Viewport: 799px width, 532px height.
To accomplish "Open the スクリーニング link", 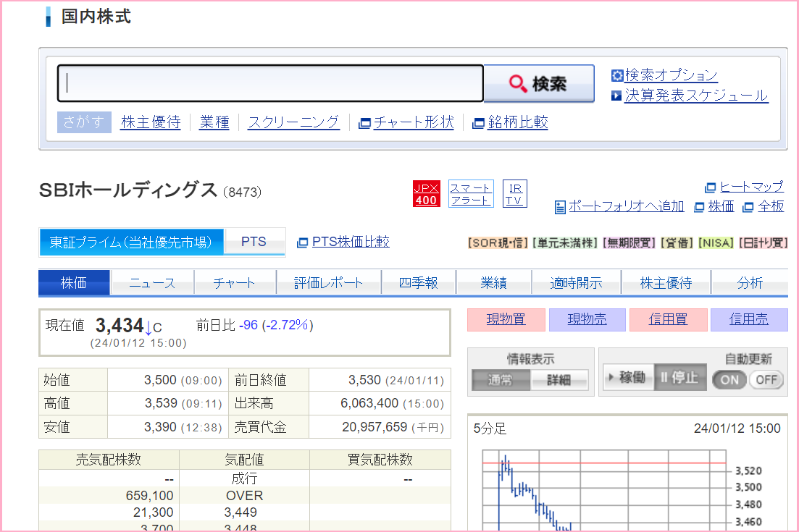I will (x=293, y=122).
